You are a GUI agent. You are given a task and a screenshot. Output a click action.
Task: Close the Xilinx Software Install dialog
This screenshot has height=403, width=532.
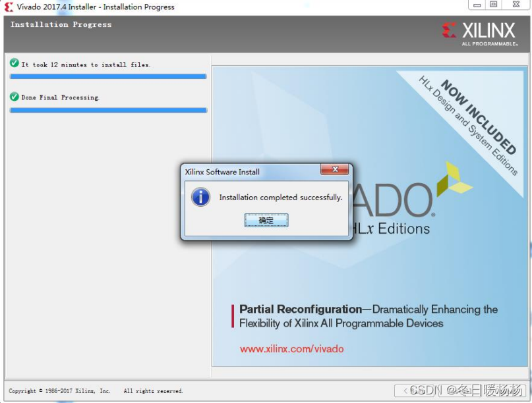[x=334, y=169]
